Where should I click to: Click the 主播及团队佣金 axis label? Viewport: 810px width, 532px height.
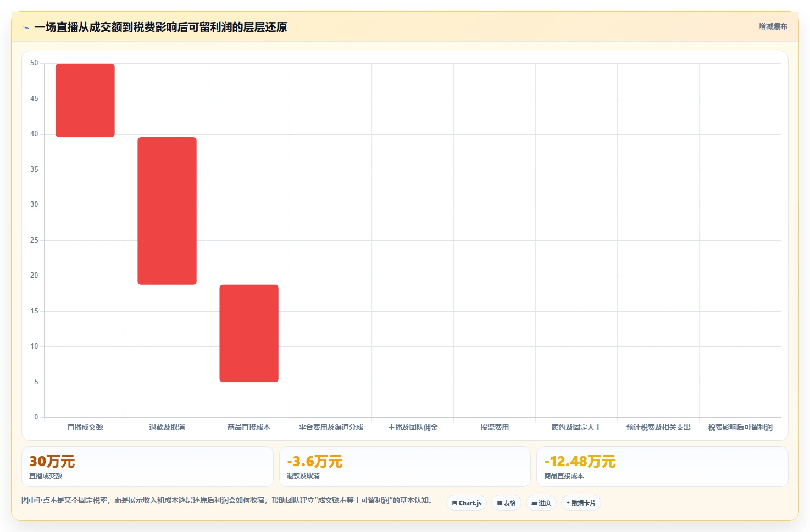tap(413, 427)
